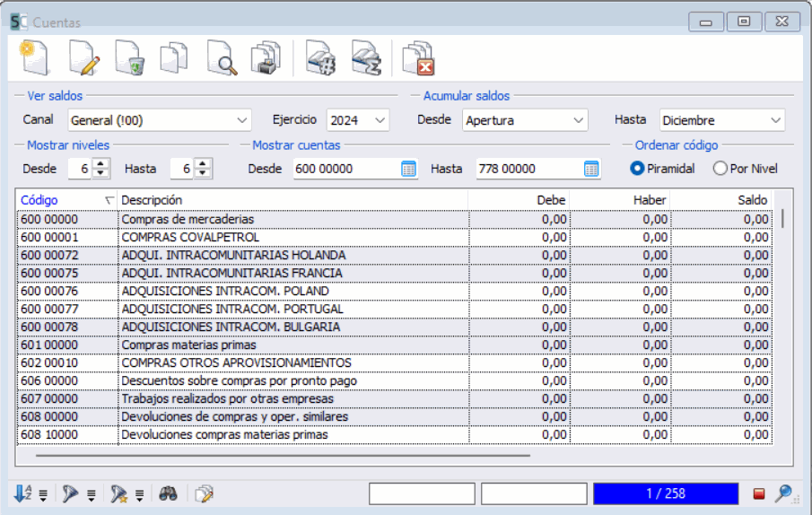The height and width of the screenshot is (515, 812).
Task: Click the filter funnel icon
Action: point(70,493)
